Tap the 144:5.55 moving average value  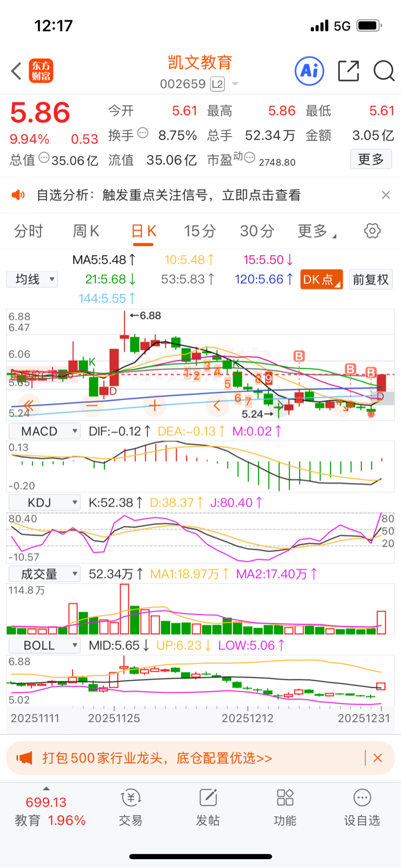click(107, 299)
